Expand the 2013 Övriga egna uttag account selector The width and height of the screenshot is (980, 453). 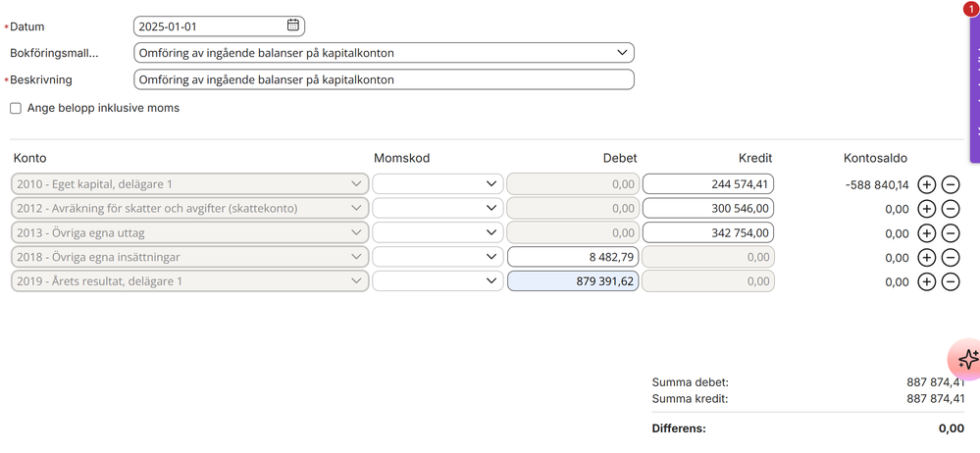[x=190, y=233]
